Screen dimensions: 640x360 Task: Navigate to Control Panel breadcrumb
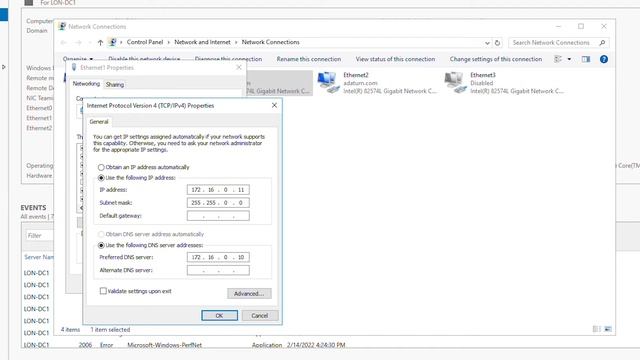[x=144, y=42]
